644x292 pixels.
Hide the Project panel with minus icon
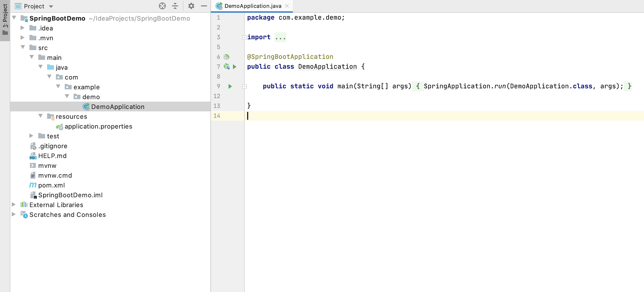point(204,6)
